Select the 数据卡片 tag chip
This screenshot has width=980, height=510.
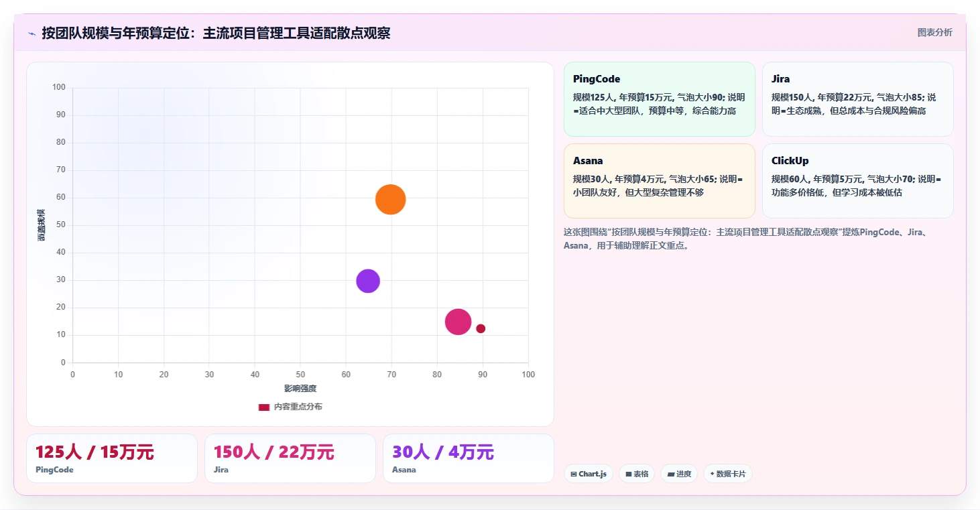tap(728, 474)
